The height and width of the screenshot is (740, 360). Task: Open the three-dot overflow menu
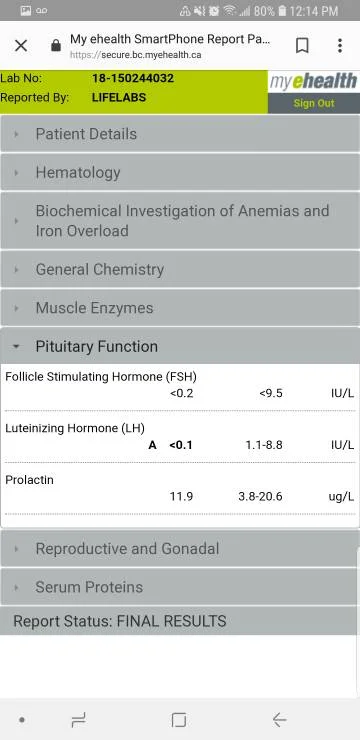point(340,45)
